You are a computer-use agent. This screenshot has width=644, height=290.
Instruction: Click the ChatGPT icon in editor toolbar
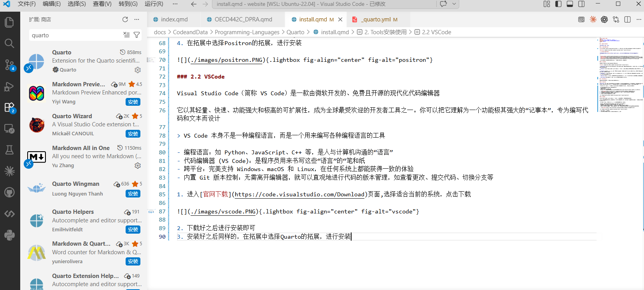pyautogui.click(x=604, y=19)
